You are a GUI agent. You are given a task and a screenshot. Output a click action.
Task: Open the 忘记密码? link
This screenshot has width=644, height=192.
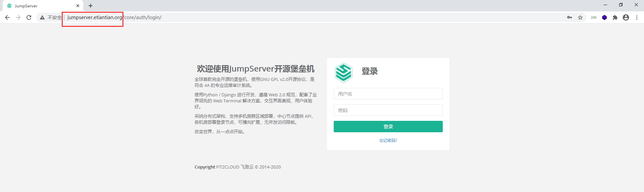388,141
